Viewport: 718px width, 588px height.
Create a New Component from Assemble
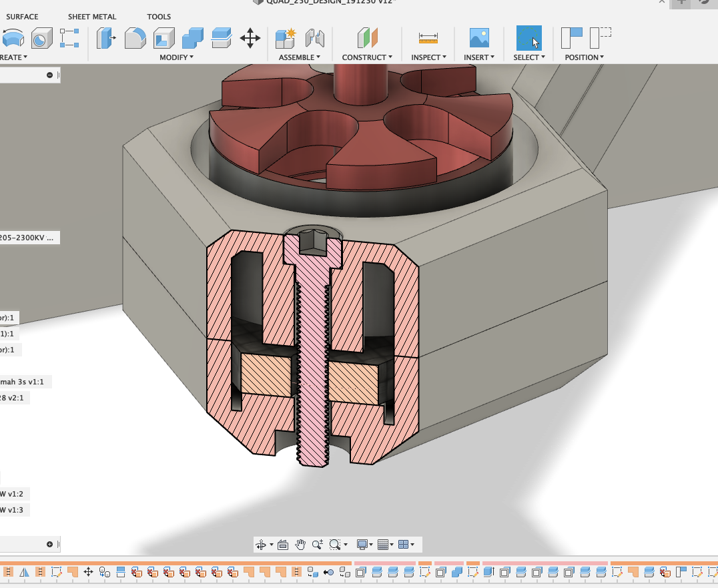point(286,38)
